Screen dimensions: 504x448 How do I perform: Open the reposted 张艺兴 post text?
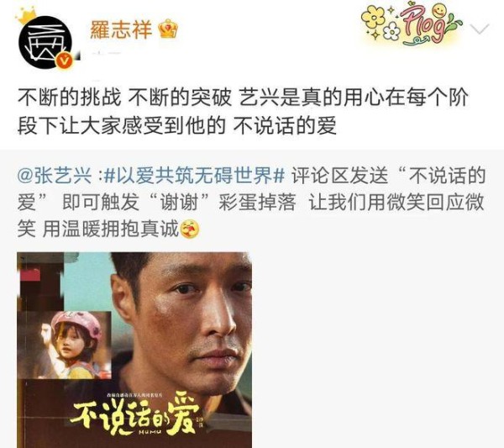(250, 203)
